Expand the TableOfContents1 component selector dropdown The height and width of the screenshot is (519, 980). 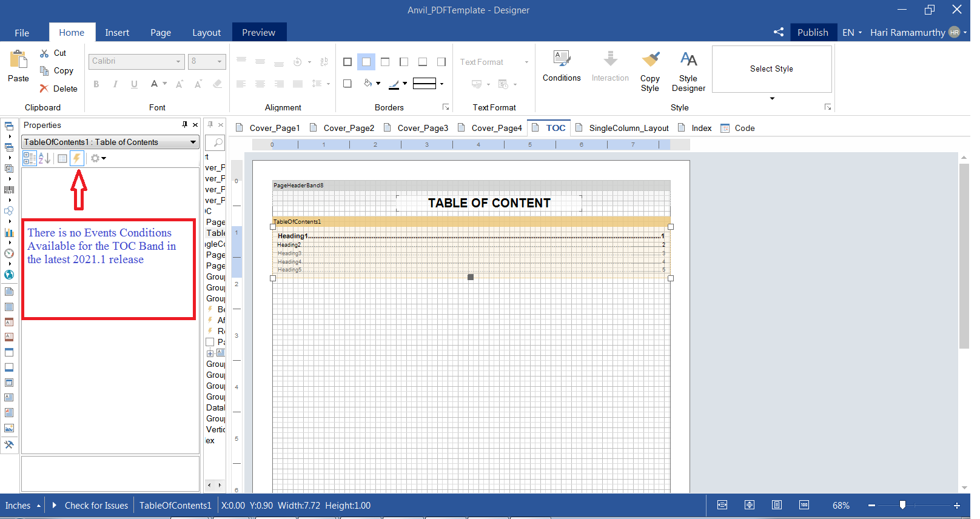point(193,142)
